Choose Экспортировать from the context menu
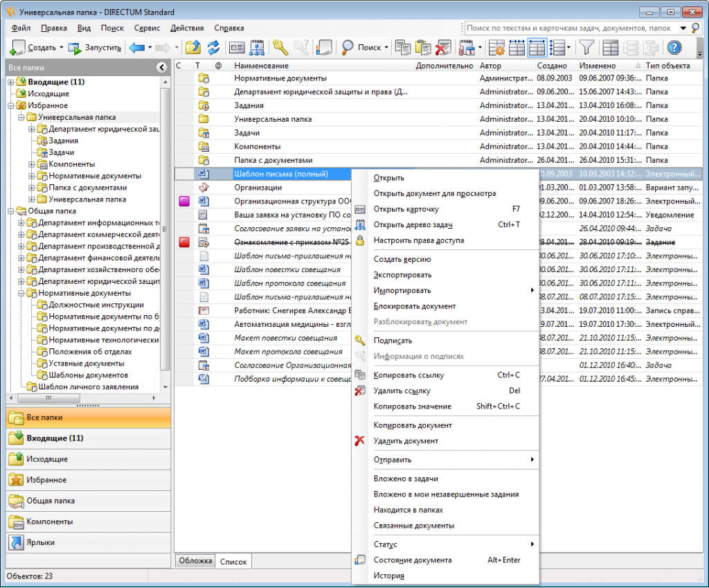 (x=445, y=275)
